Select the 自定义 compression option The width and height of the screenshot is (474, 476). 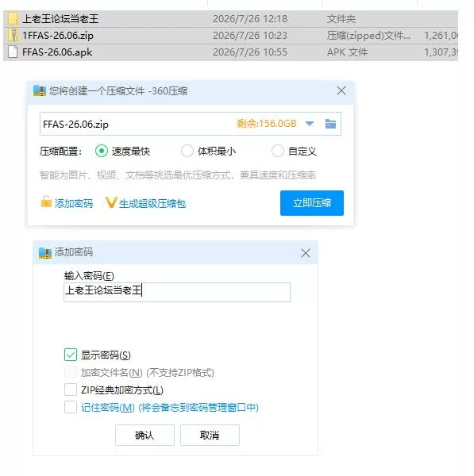[x=277, y=151]
